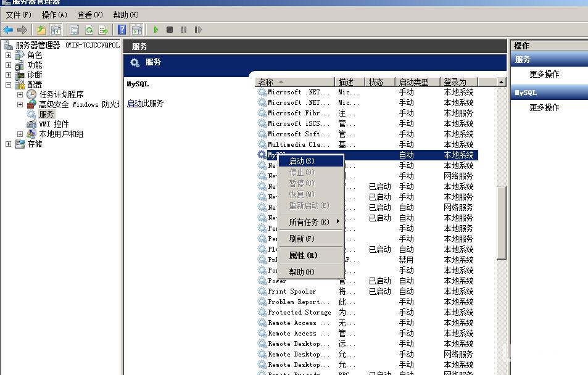Select WMI 控件 in the left tree
Image resolution: width=588 pixels, height=375 pixels.
pos(54,124)
